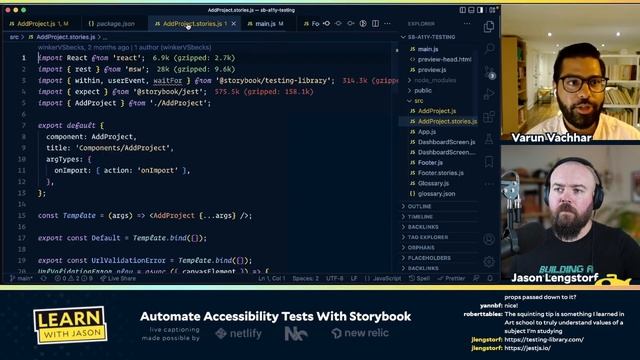Click the feedback icon in status bar
This screenshot has height=360, width=640.
tap(476, 278)
